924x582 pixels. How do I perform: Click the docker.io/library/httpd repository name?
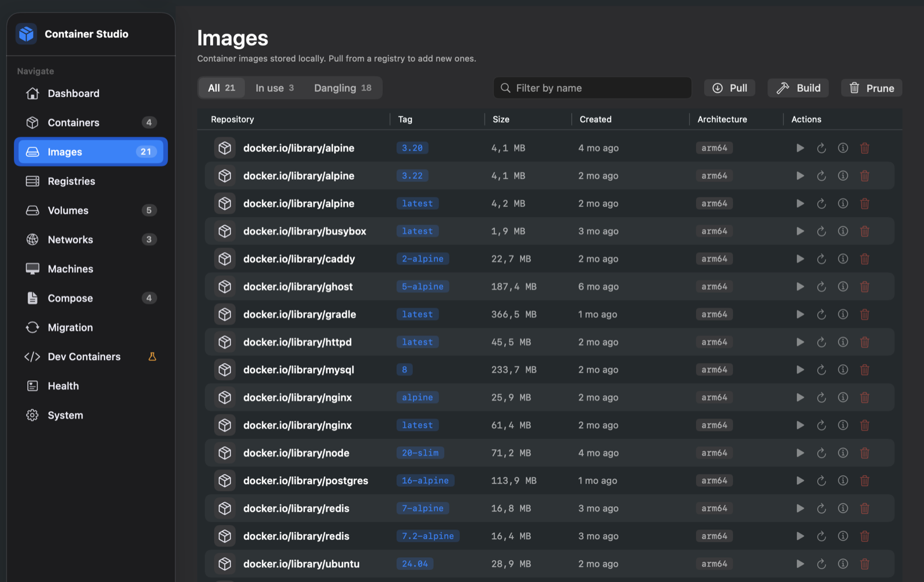click(x=297, y=342)
